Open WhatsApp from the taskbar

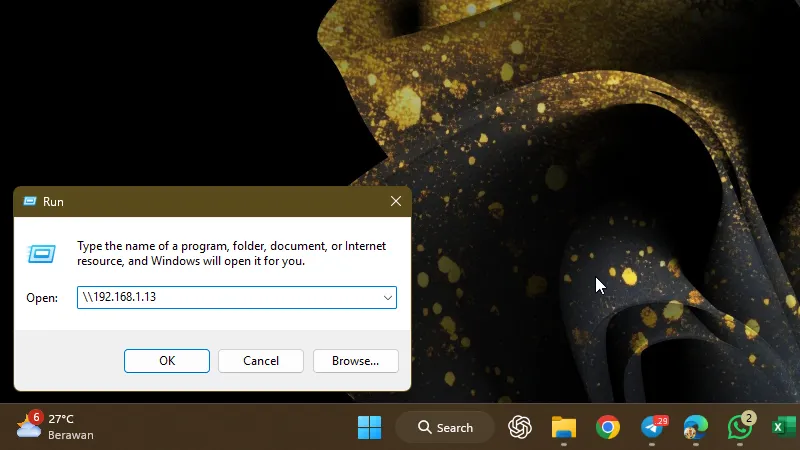click(x=740, y=427)
